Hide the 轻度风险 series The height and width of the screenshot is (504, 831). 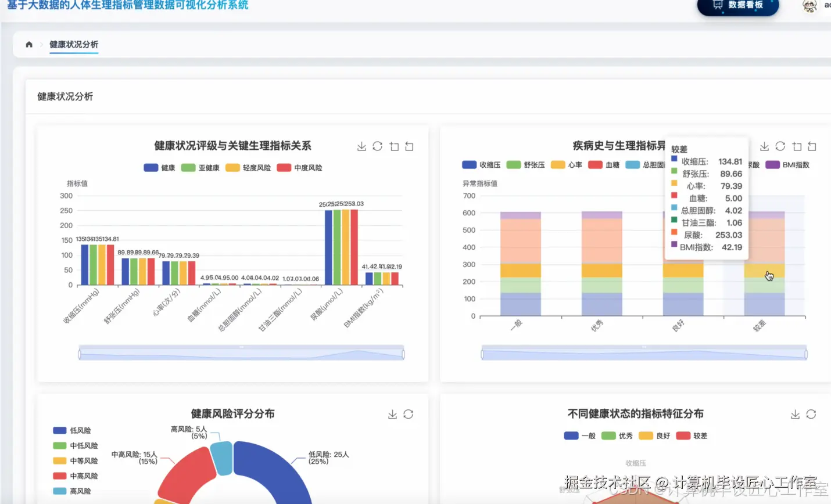(x=248, y=168)
